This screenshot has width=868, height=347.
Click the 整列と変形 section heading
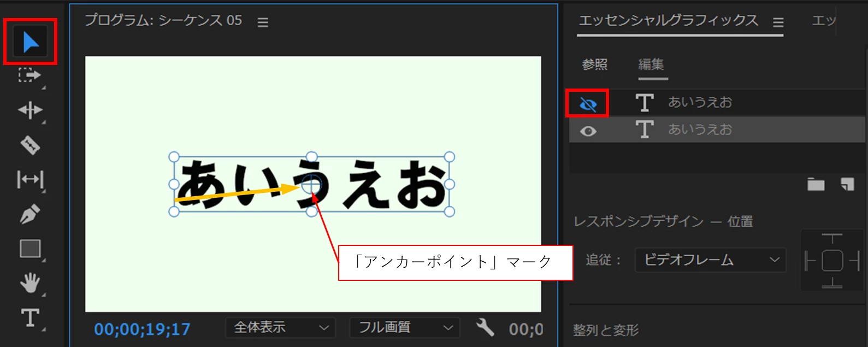606,330
